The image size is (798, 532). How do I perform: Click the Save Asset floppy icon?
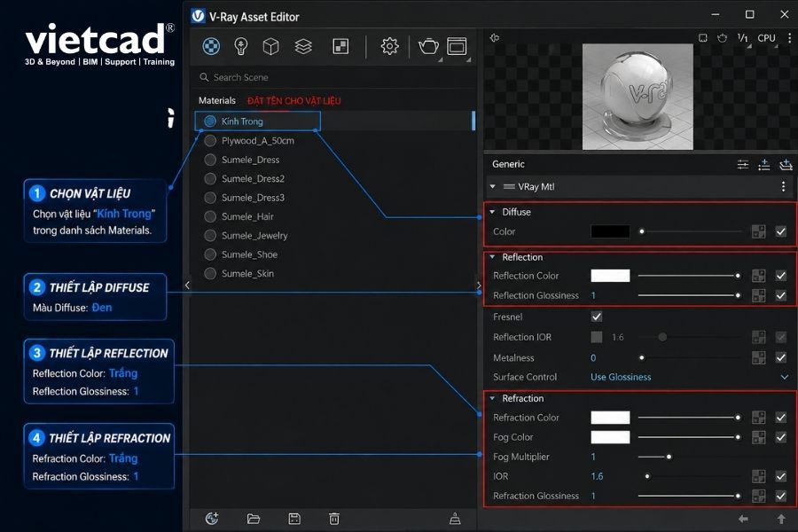tap(294, 518)
